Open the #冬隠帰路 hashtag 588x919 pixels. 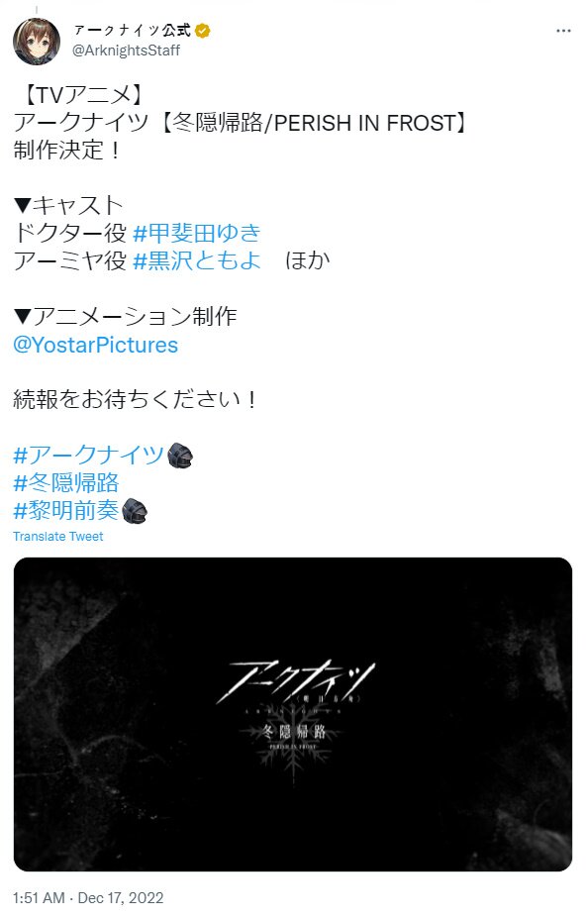point(66,483)
